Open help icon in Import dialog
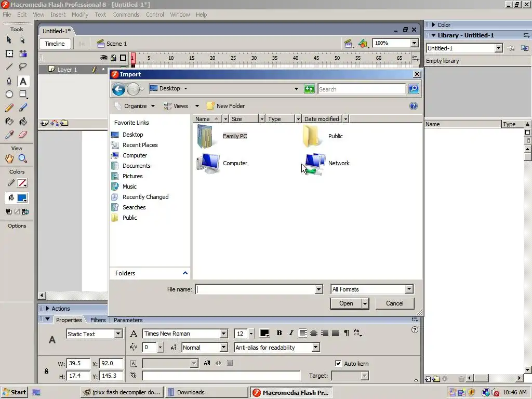The image size is (532, 399). pyautogui.click(x=413, y=106)
